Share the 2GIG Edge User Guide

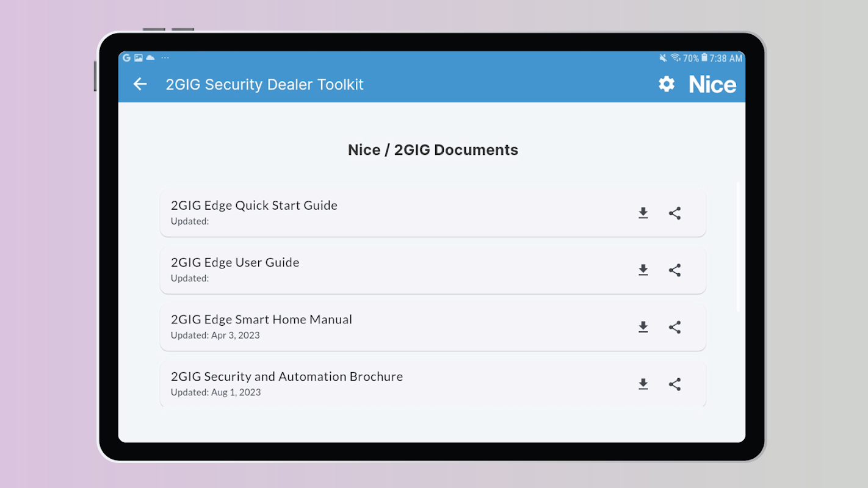coord(675,270)
